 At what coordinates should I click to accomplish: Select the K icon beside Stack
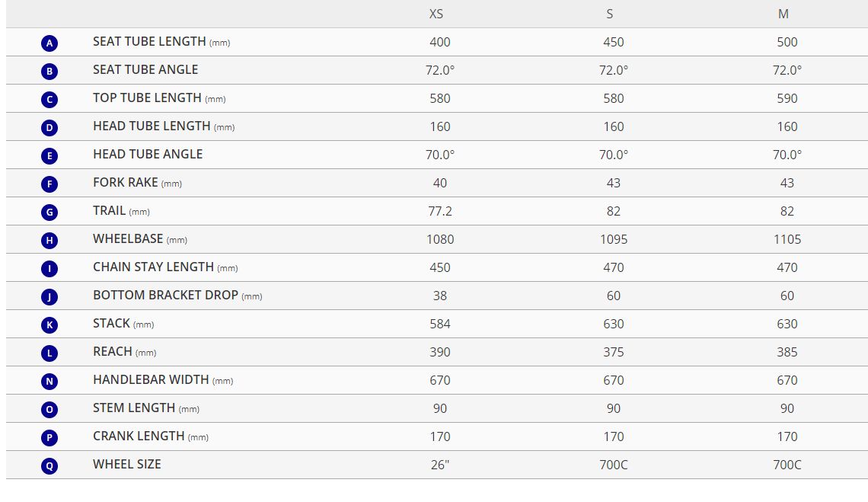(x=49, y=325)
